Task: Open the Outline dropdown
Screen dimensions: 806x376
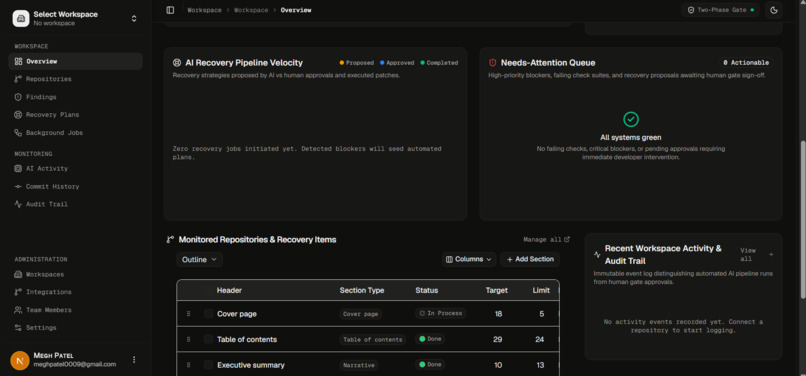Action: pos(199,260)
